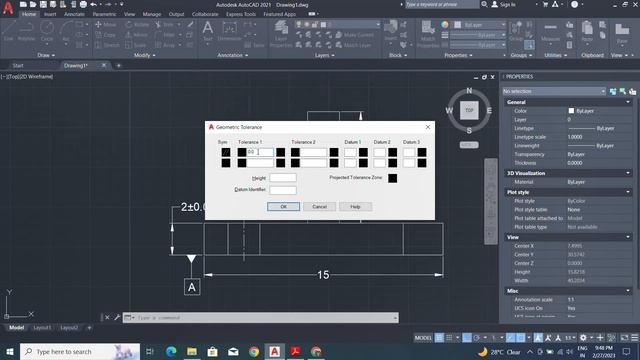Expand the Annotation panel dropdown
640x360 pixels.
[x=232, y=55]
